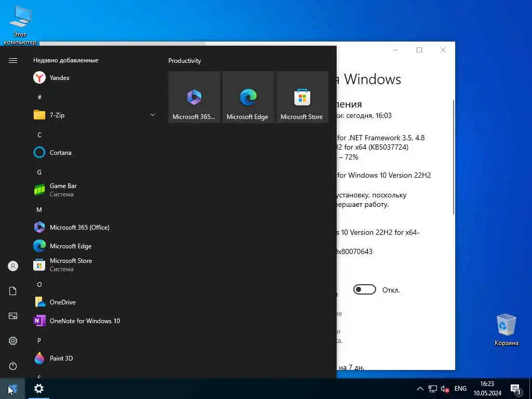Screen dimensions: 532x399
Task: Open Game Bar app
Action: 95,190
